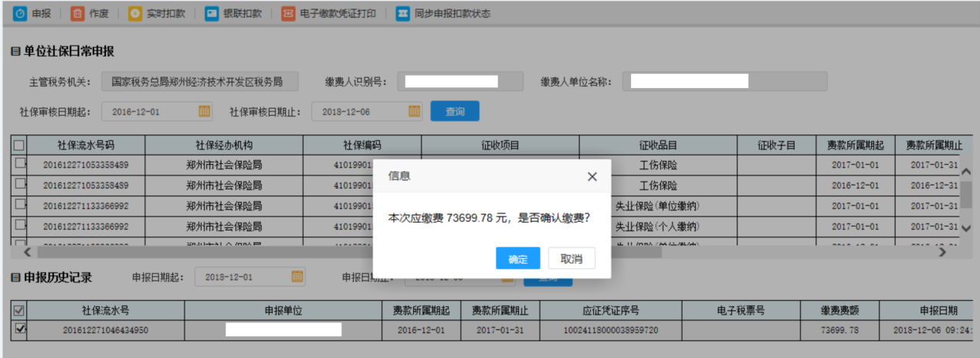Viewport: 980px width, 358px height.
Task: Uncheck the row 201612271046434950 checkbox
Action: (x=20, y=329)
